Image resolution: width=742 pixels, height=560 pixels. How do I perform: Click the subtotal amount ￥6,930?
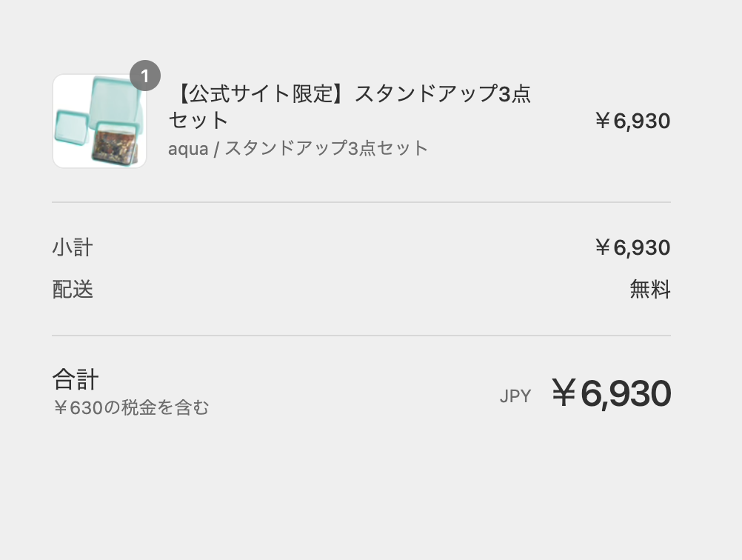(632, 247)
